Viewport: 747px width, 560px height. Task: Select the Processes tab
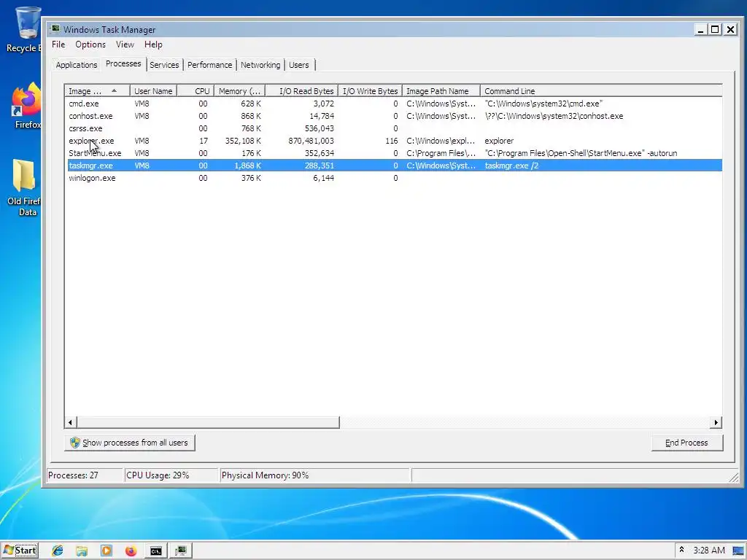pyautogui.click(x=123, y=64)
